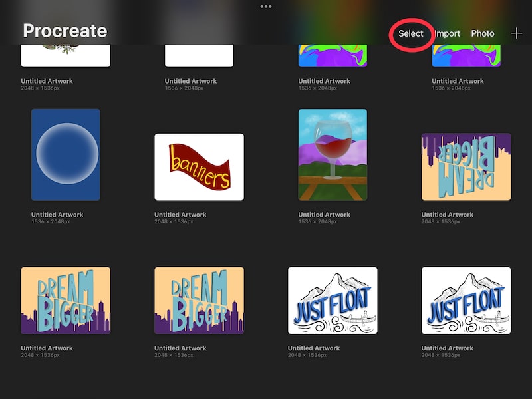532x399 pixels.
Task: Tap Photo to create from a photo
Action: coord(483,33)
